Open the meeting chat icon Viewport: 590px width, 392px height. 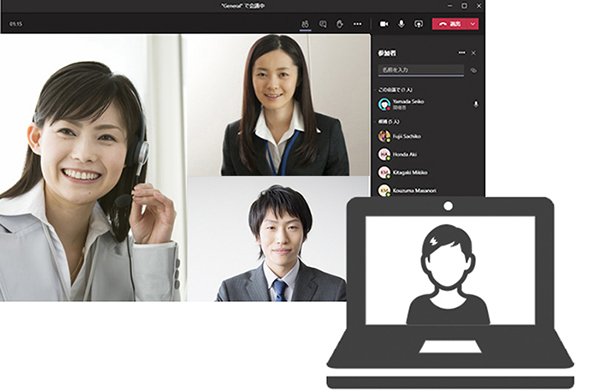322,24
